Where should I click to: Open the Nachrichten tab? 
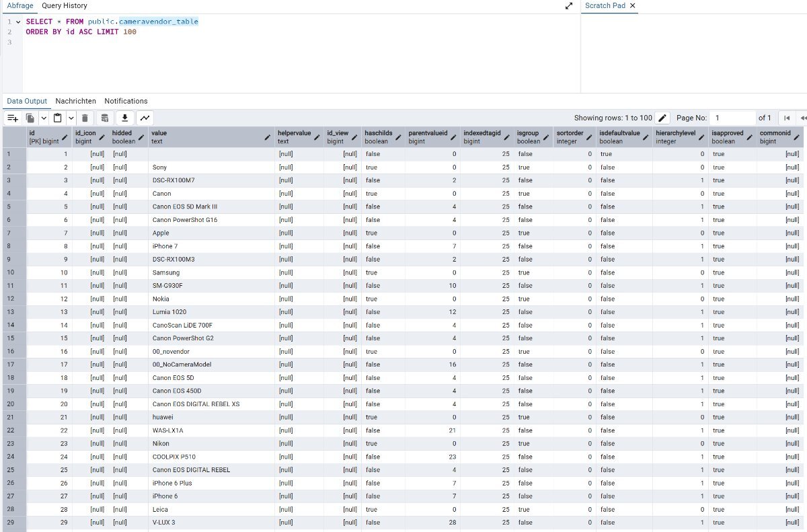pos(75,101)
